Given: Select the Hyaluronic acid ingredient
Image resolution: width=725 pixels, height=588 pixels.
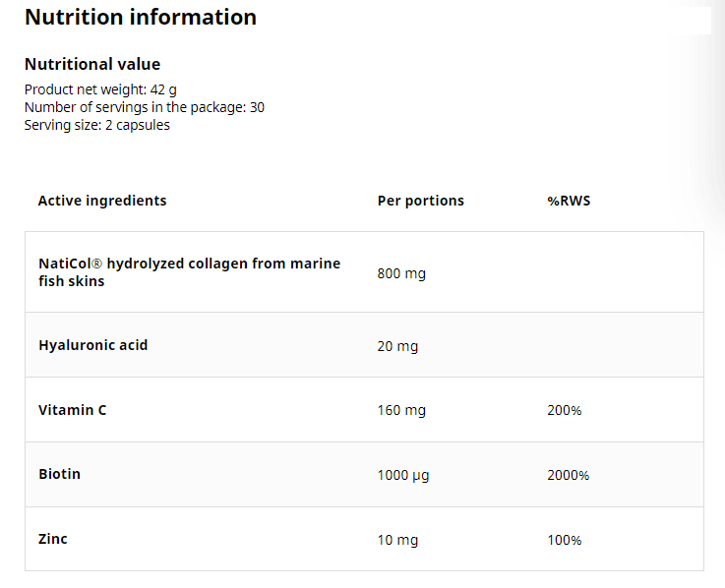Looking at the screenshot, I should (92, 345).
